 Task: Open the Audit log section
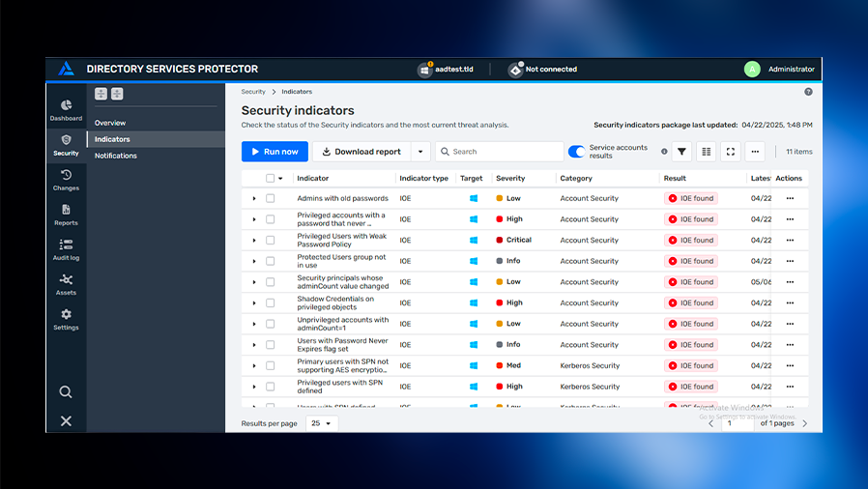pyautogui.click(x=66, y=249)
